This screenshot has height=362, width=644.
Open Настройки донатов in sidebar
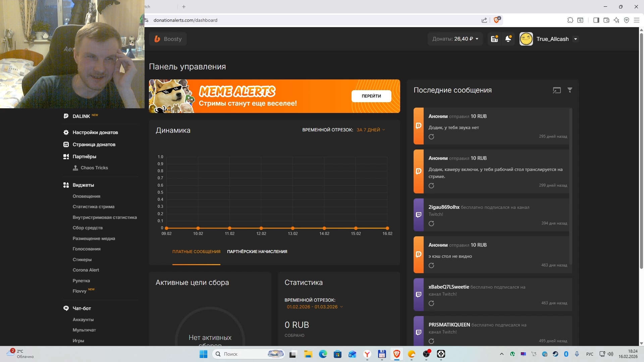[95, 132]
